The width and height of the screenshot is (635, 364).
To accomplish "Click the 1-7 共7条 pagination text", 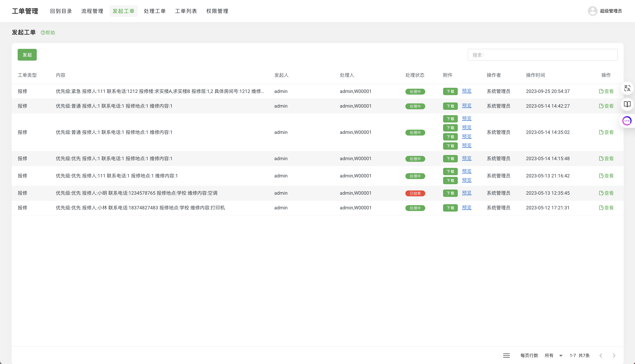I will [579, 355].
